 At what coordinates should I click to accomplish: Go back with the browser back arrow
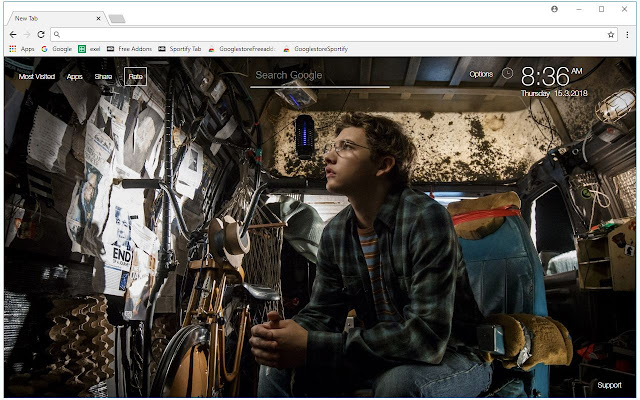13,35
